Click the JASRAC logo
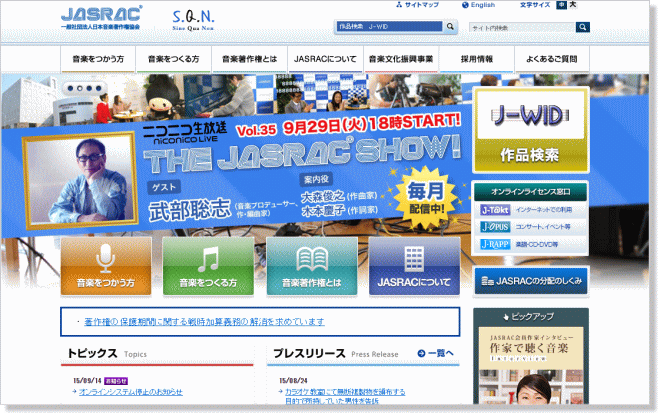Screen dimensions: 658x413 click(101, 17)
